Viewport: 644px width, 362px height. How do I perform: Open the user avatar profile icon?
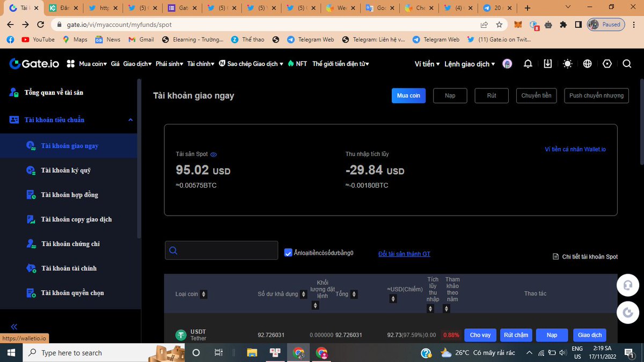click(x=507, y=64)
